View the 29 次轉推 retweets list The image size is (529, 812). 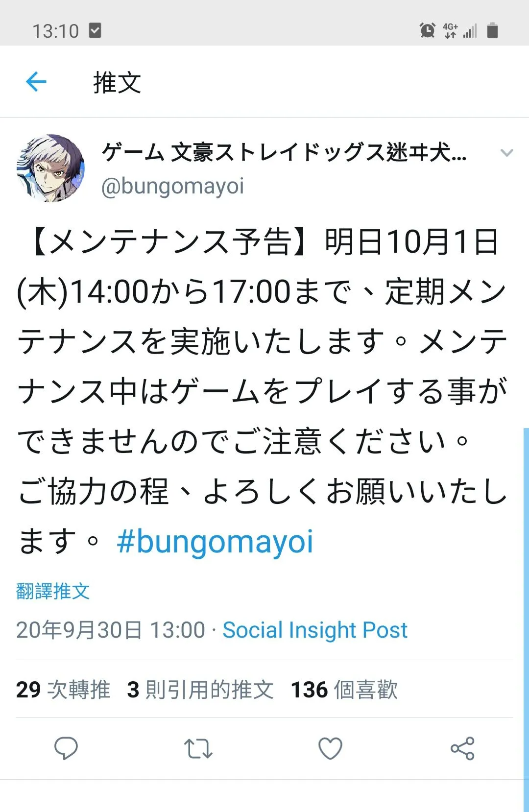pos(63,690)
